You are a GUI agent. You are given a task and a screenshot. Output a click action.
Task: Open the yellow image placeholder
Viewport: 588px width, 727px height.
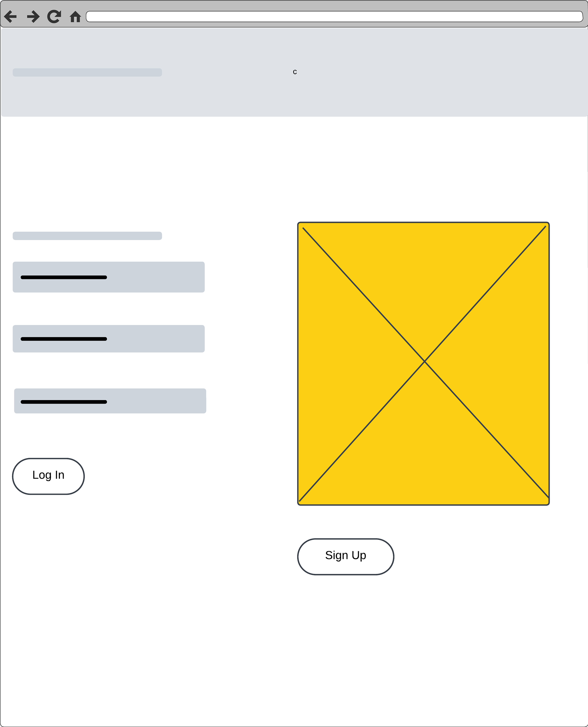point(423,364)
